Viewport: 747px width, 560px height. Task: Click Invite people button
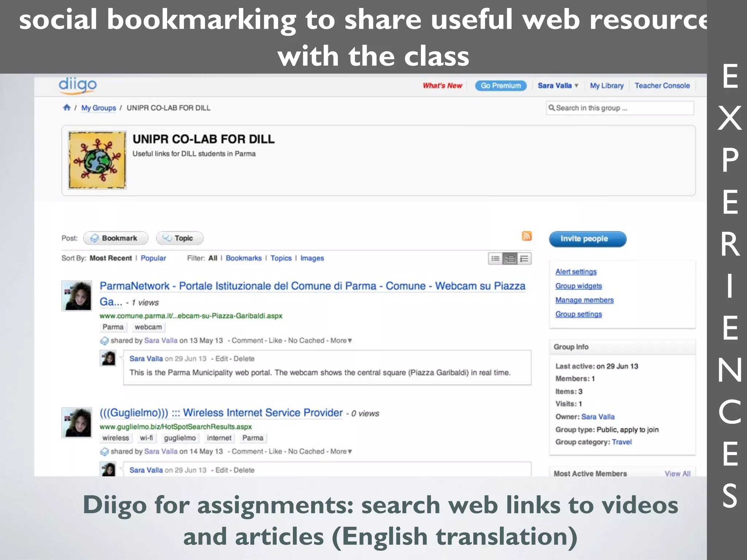(x=588, y=239)
